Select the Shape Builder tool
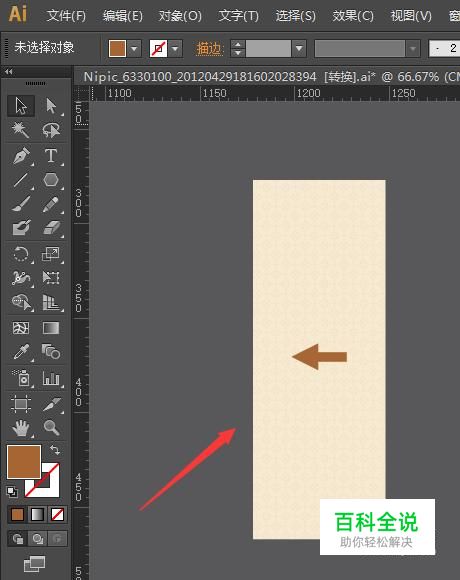The height and width of the screenshot is (580, 460). pos(21,302)
